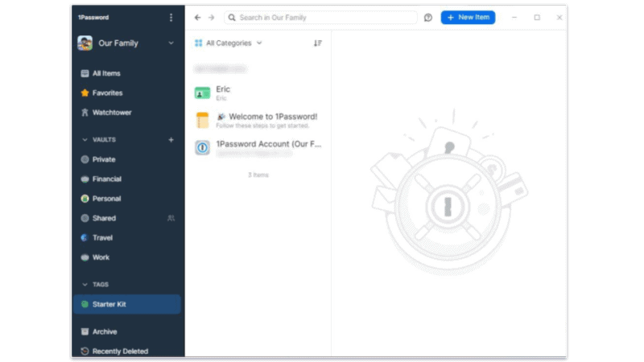Open the Eric identity item

click(x=258, y=93)
